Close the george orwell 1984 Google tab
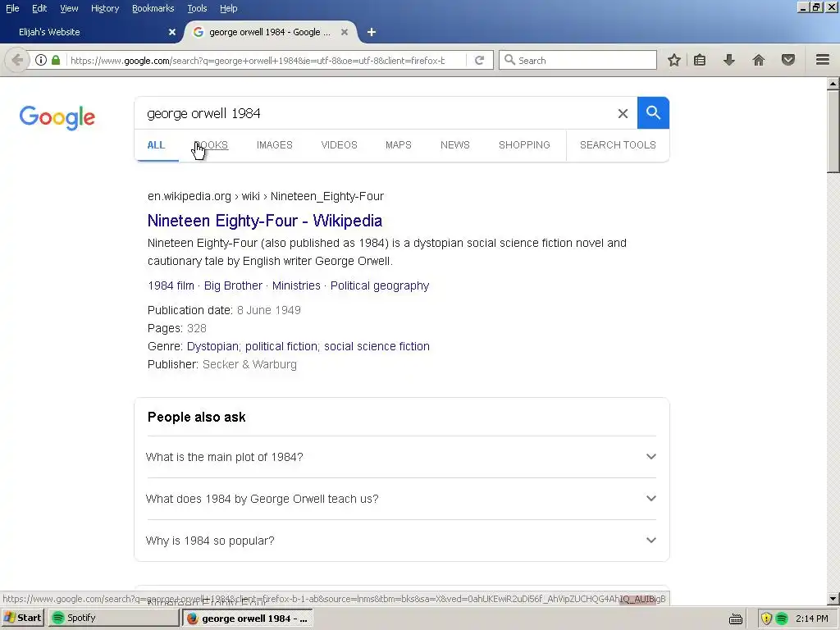Viewport: 840px width, 630px height. pos(345,32)
